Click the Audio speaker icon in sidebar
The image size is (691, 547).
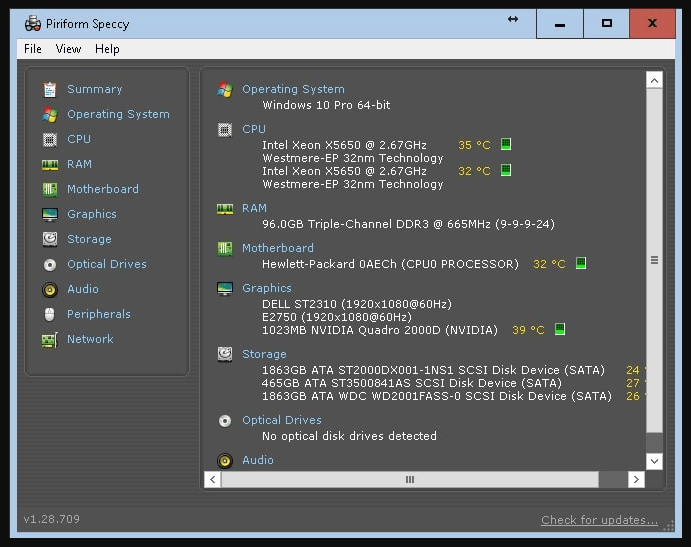point(50,290)
